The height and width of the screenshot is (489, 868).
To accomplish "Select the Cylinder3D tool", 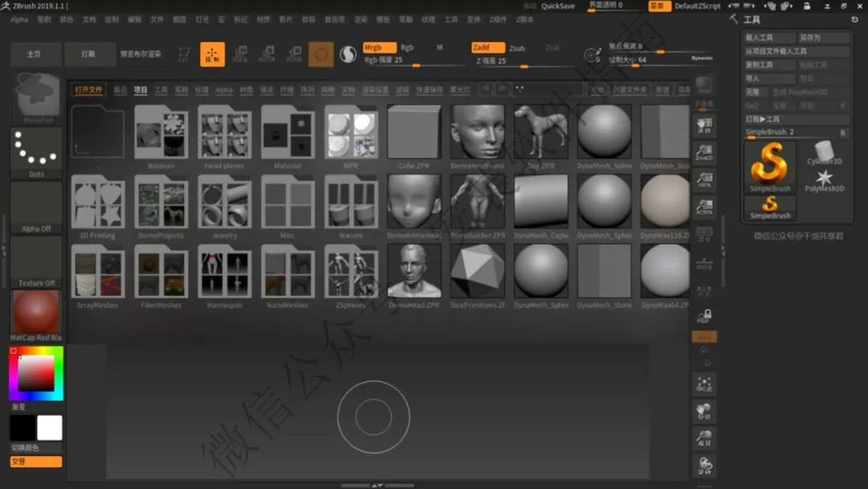I will [x=825, y=153].
